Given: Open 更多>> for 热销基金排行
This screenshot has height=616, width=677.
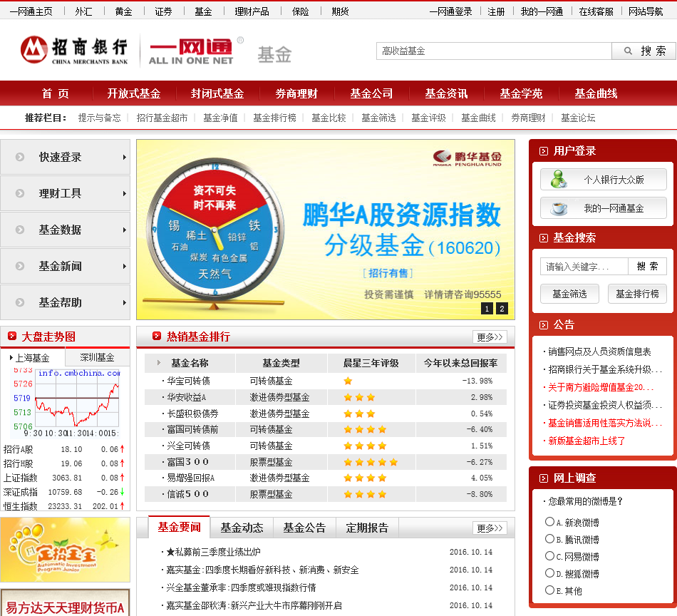Looking at the screenshot, I should 490,337.
